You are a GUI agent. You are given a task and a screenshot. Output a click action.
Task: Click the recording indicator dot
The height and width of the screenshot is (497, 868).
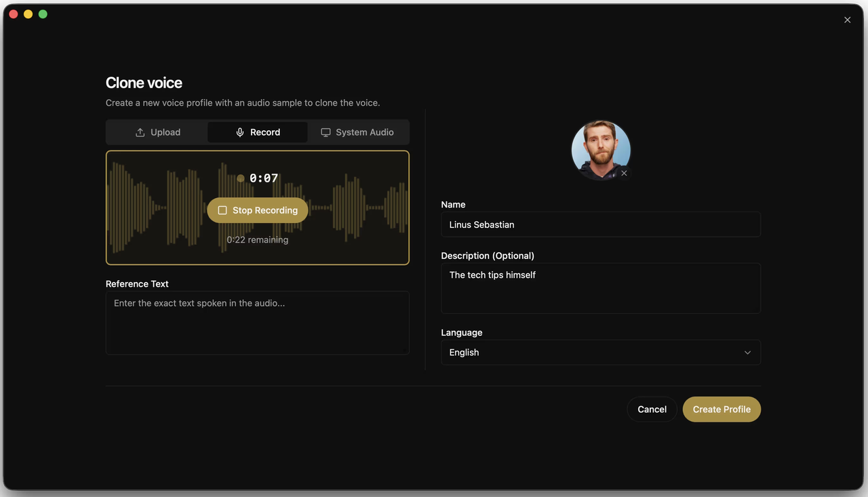[x=241, y=178]
